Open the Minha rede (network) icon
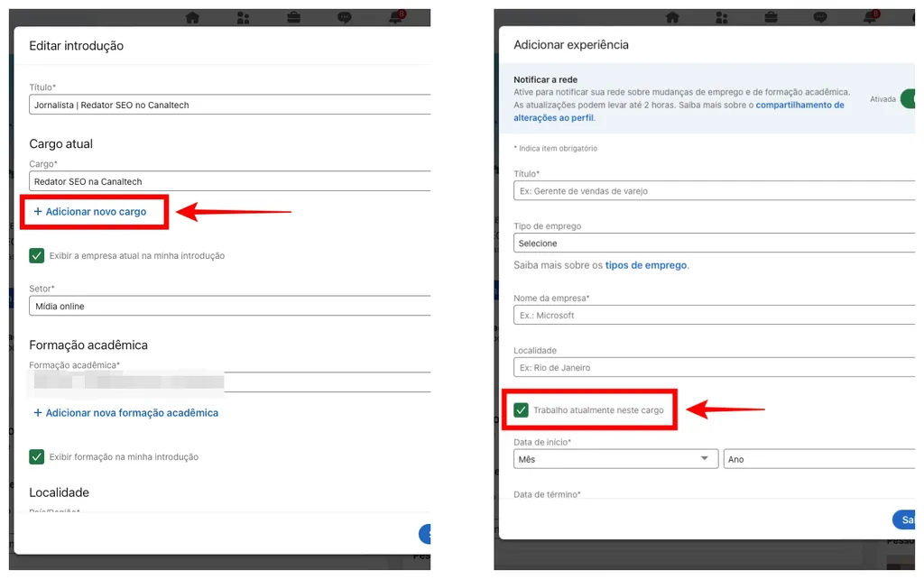The image size is (924, 579). tap(242, 16)
